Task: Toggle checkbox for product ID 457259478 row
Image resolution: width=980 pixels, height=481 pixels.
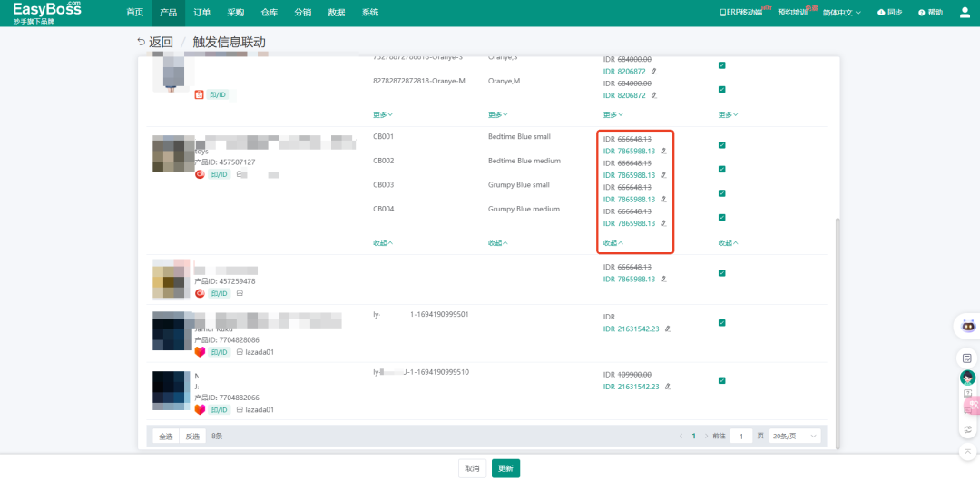Action: click(x=721, y=273)
